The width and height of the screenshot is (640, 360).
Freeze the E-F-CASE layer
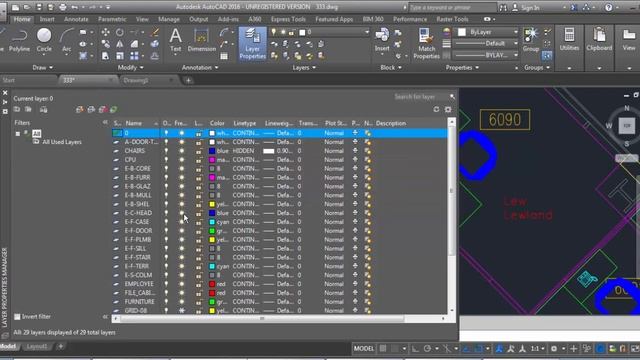coord(182,222)
